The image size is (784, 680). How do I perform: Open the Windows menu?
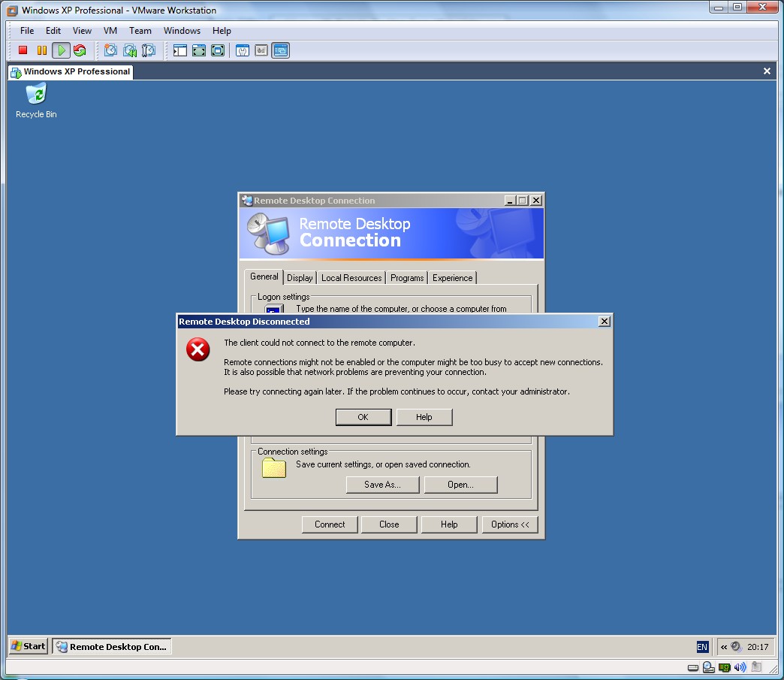pyautogui.click(x=182, y=31)
